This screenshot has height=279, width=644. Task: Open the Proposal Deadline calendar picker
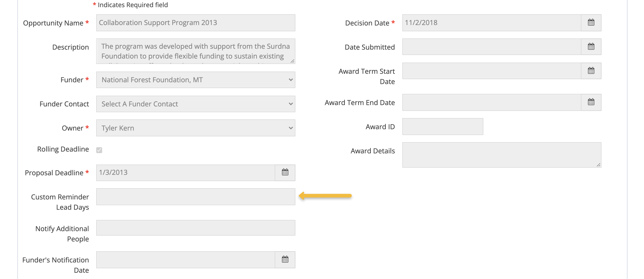(x=285, y=172)
